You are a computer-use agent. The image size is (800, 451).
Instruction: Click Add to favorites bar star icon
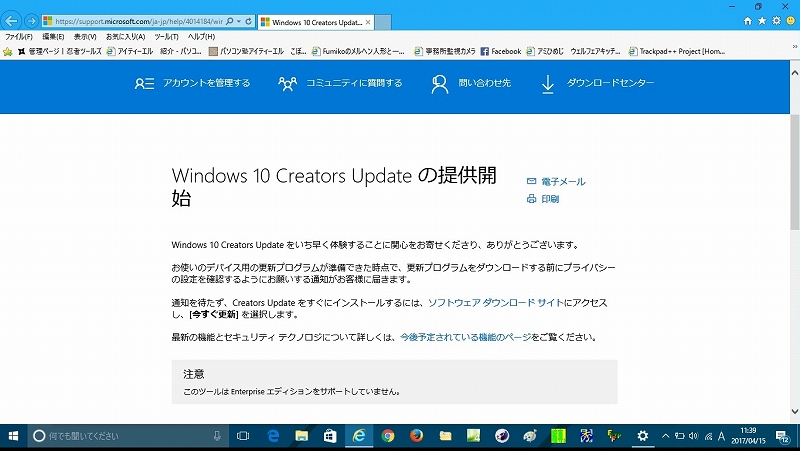8,52
